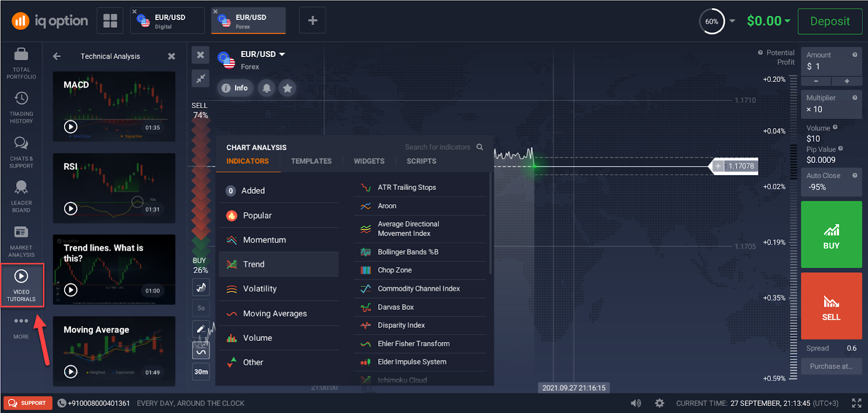This screenshot has height=413, width=868.
Task: Click the Amount input field
Action: coord(831,61)
